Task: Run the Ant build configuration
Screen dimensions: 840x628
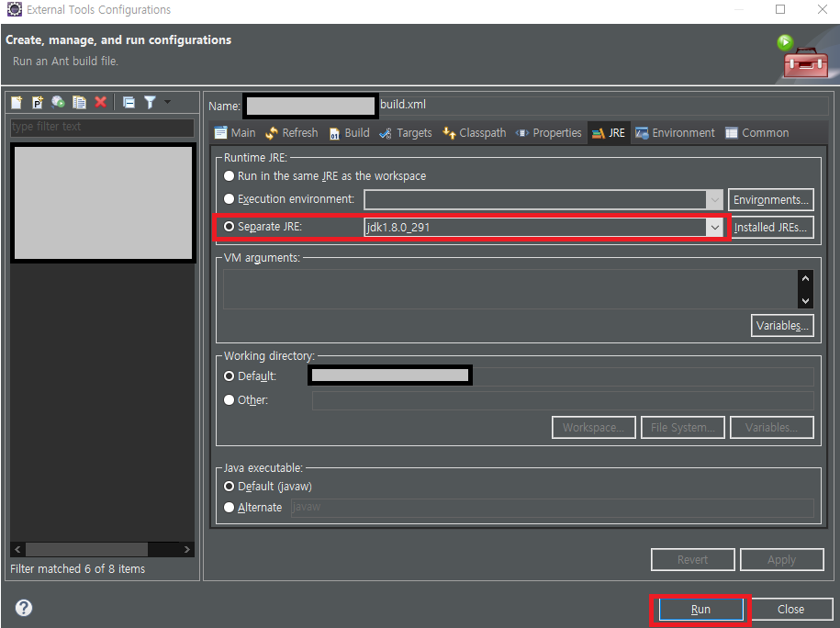Action: pos(700,609)
